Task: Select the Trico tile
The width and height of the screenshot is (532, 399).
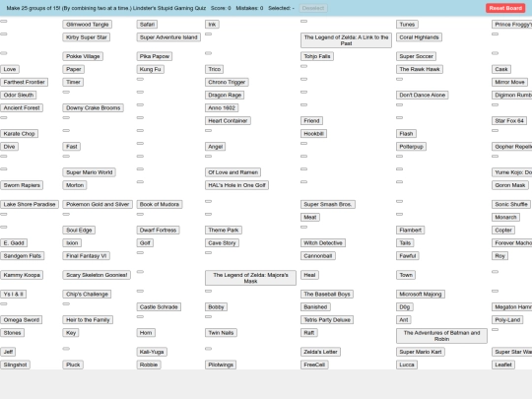Action: pos(215,69)
